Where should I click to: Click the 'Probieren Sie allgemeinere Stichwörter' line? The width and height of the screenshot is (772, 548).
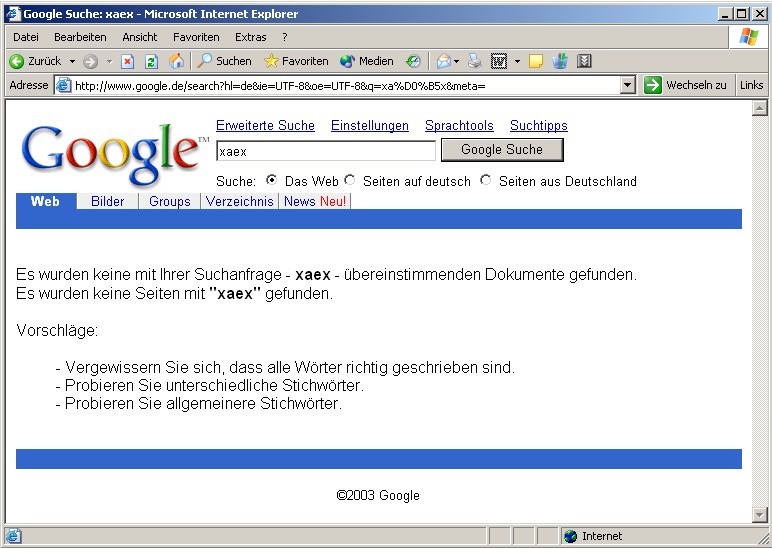[x=198, y=404]
